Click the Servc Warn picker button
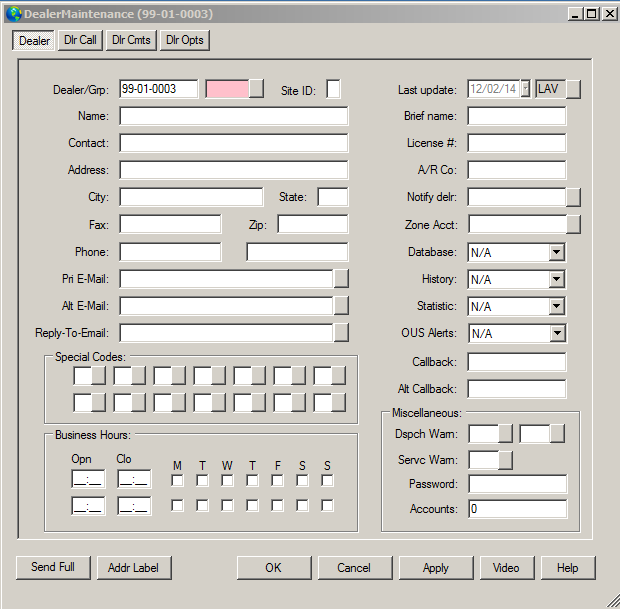The width and height of the screenshot is (620, 609). pyautogui.click(x=505, y=460)
